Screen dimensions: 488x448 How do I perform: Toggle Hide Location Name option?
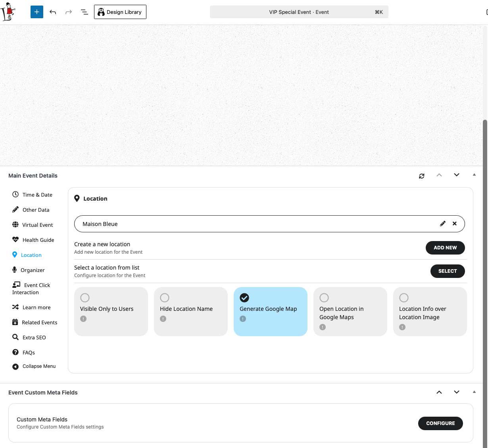[165, 298]
